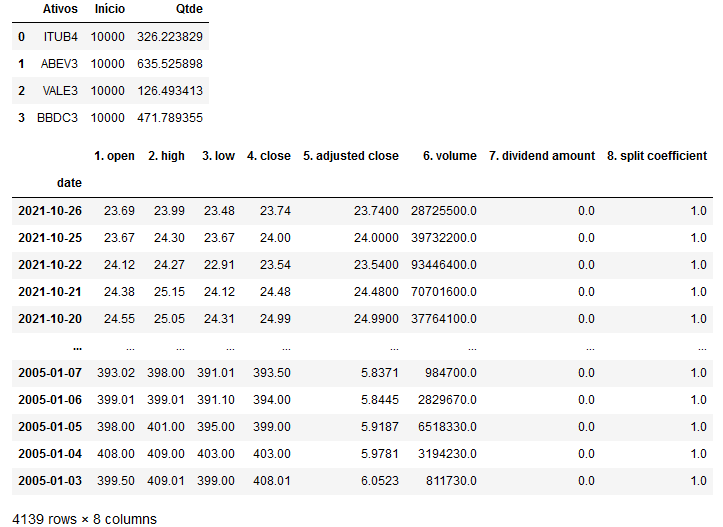723x527 pixels.
Task: Click close price 393.50
Action: (272, 373)
